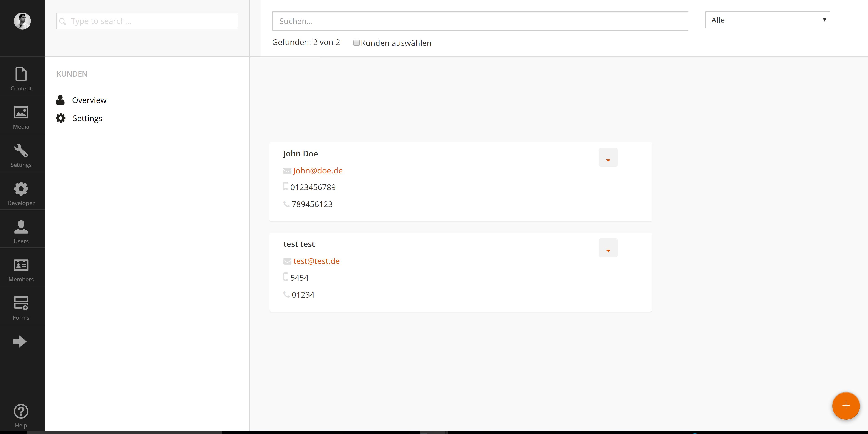This screenshot has height=434, width=868.
Task: Add new customer with plus button
Action: coord(846,405)
